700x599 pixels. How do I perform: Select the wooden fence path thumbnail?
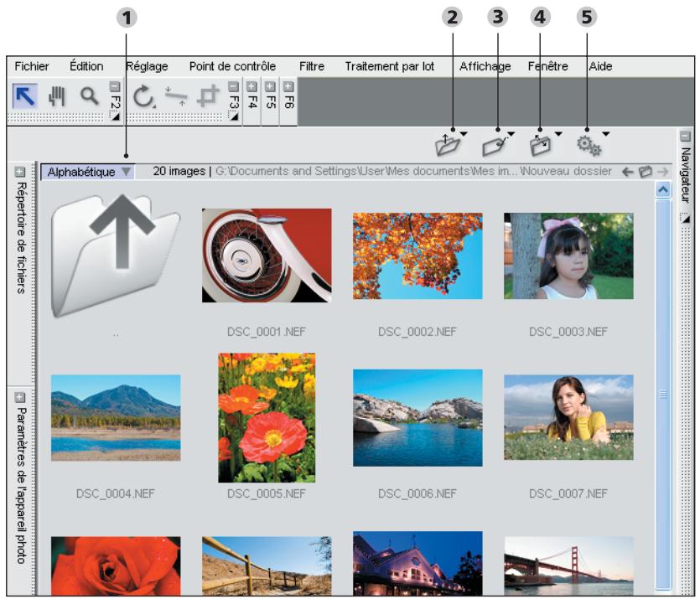pyautogui.click(x=267, y=566)
